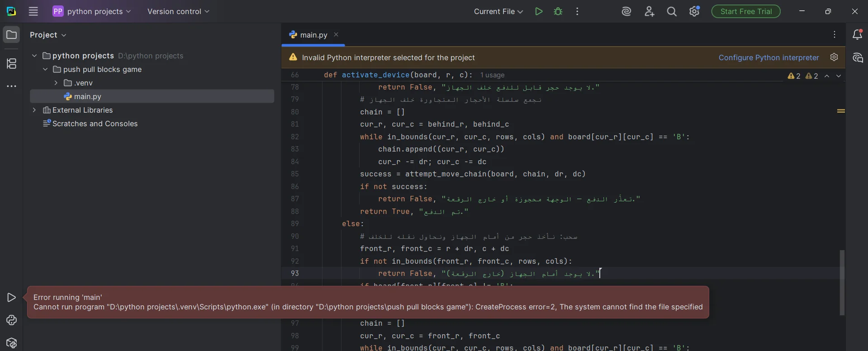Run the current file with green play button

tap(538, 11)
